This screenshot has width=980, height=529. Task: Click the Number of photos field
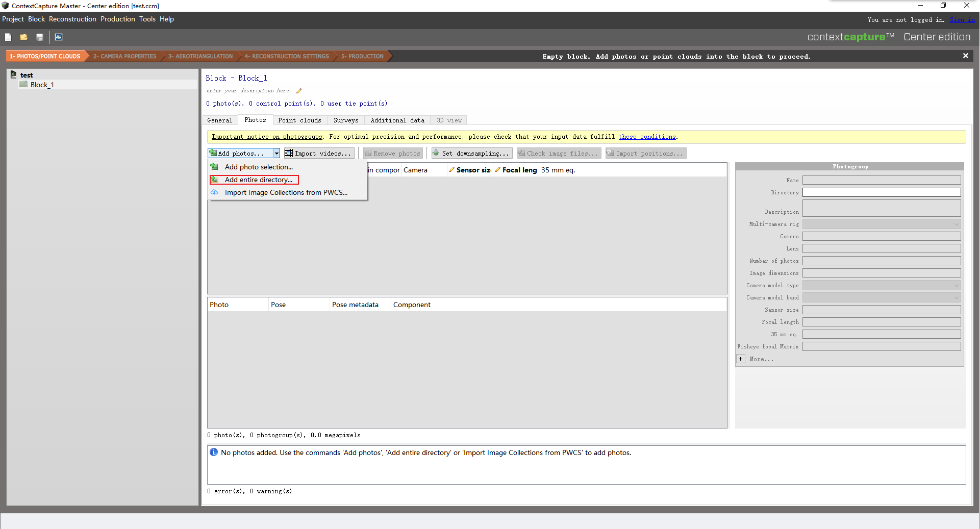pyautogui.click(x=881, y=261)
